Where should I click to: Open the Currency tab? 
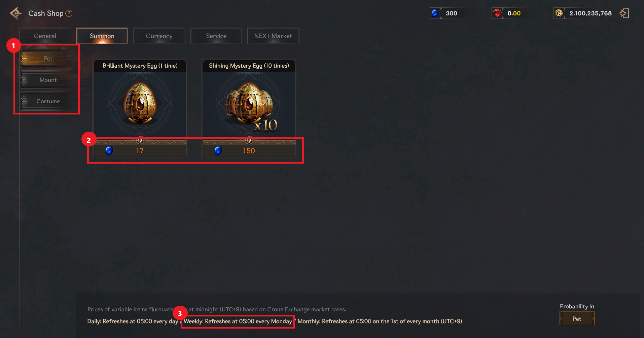click(159, 36)
